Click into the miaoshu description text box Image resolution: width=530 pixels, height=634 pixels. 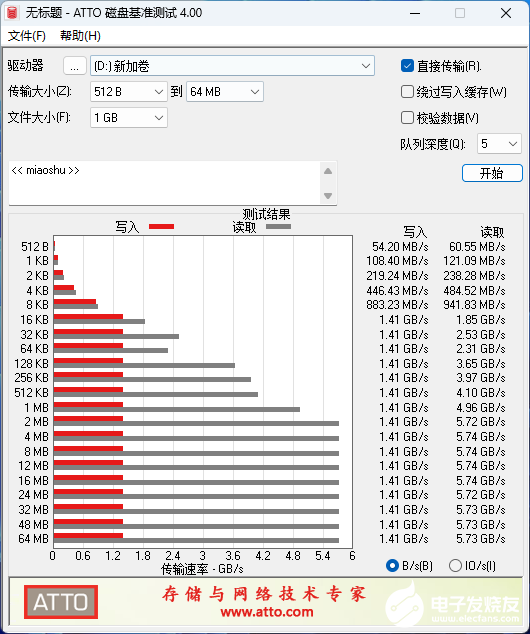click(164, 183)
